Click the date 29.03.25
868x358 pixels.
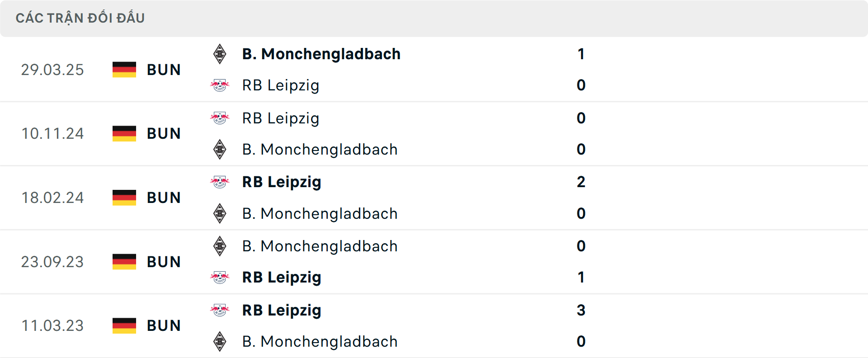[x=52, y=70]
